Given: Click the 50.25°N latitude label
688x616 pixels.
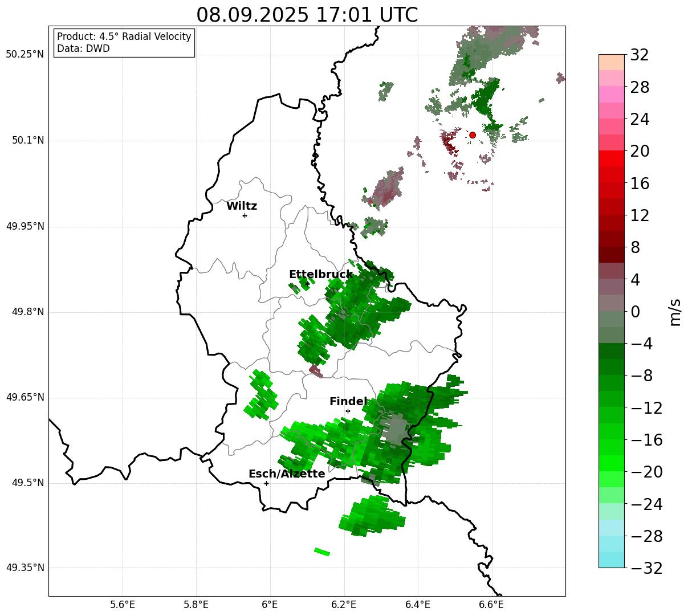Looking at the screenshot, I should point(25,55).
